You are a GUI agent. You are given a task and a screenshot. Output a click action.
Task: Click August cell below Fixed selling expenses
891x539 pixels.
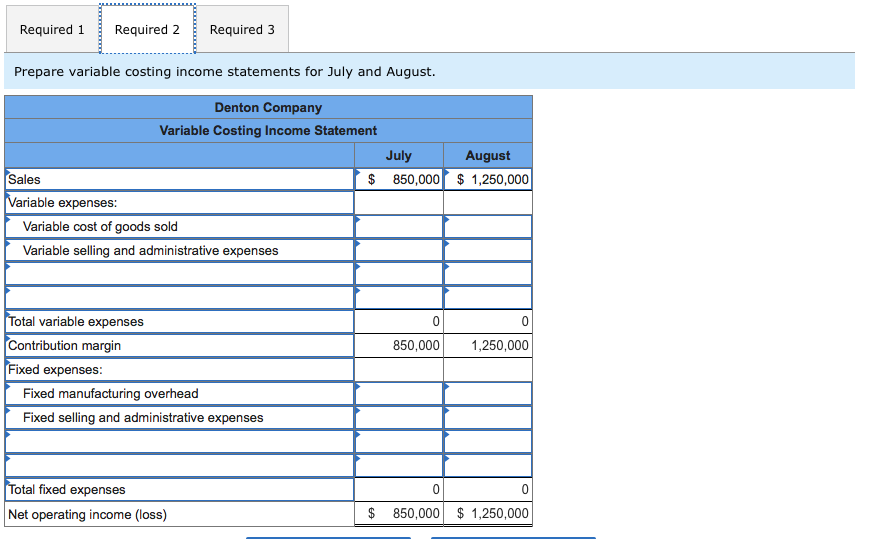[488, 441]
